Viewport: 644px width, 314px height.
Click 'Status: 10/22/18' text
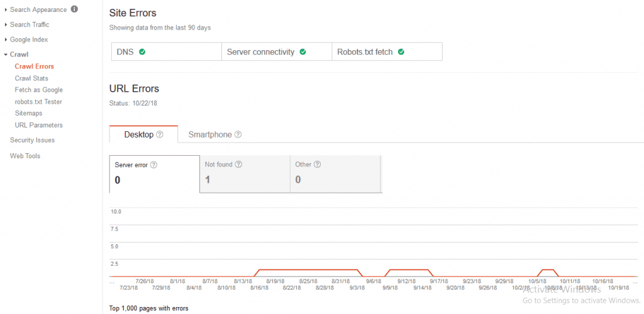[x=133, y=103]
